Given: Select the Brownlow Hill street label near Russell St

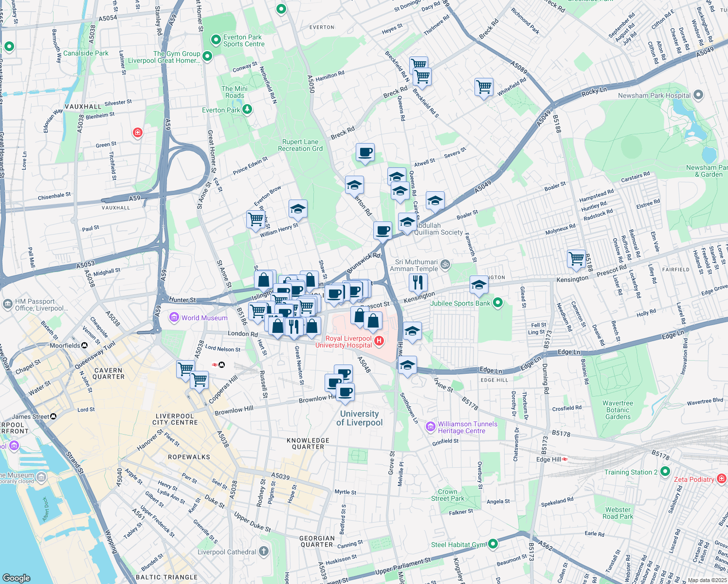Looking at the screenshot, I should (234, 411).
